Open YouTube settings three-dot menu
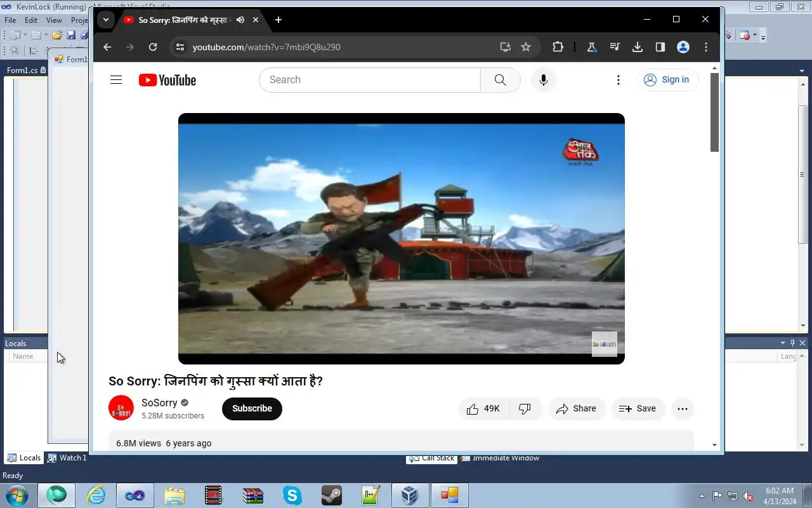The width and height of the screenshot is (812, 508). tap(619, 80)
